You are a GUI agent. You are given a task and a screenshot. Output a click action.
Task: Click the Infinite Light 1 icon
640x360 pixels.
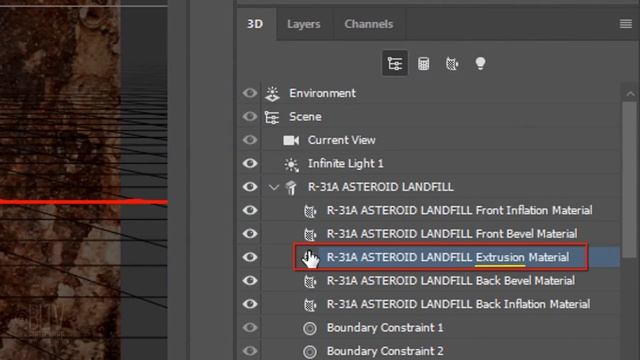click(291, 164)
